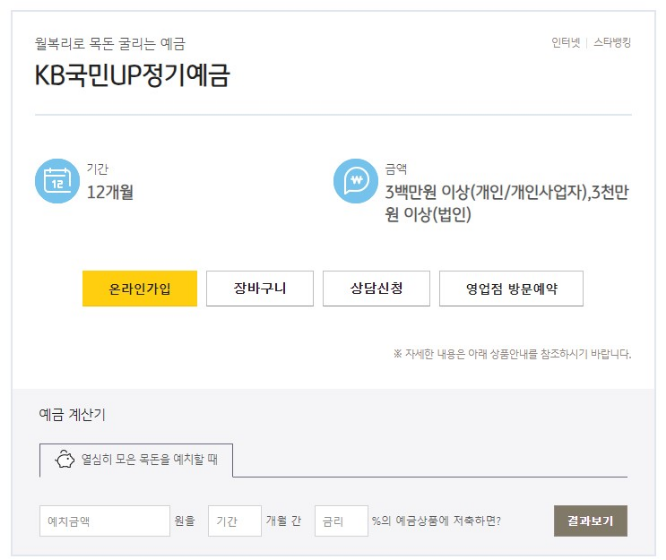
Task: Click the piggy bank icon
Action: [x=65, y=461]
